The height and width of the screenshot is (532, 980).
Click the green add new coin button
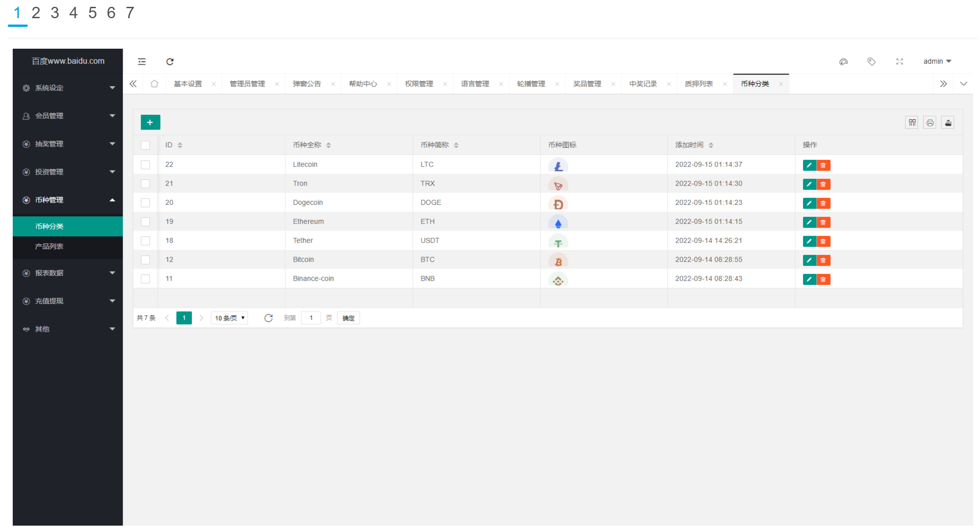150,122
